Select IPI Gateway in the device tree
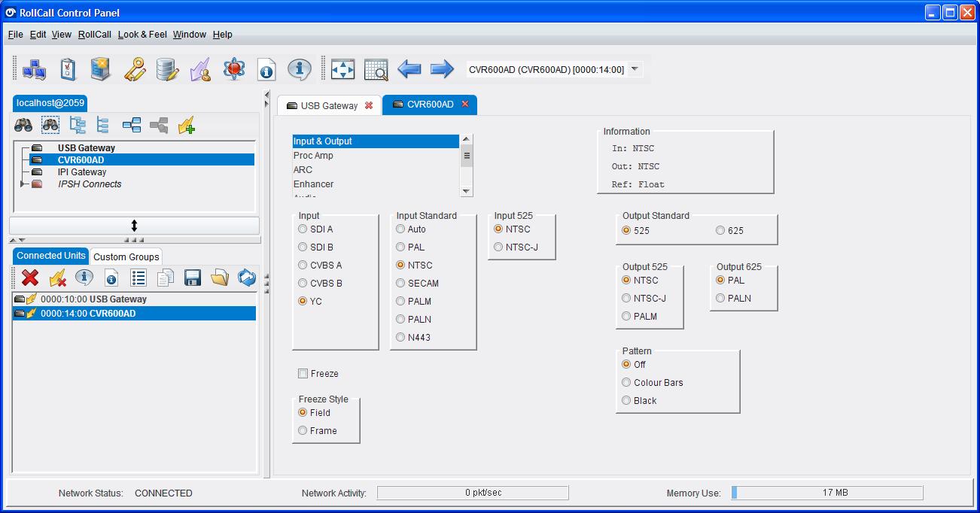The height and width of the screenshot is (513, 980). pos(82,172)
